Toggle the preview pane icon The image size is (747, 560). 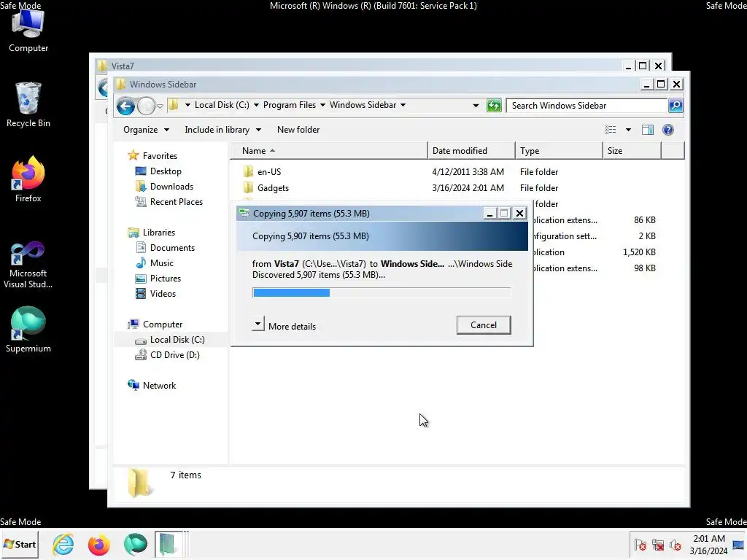tap(648, 130)
